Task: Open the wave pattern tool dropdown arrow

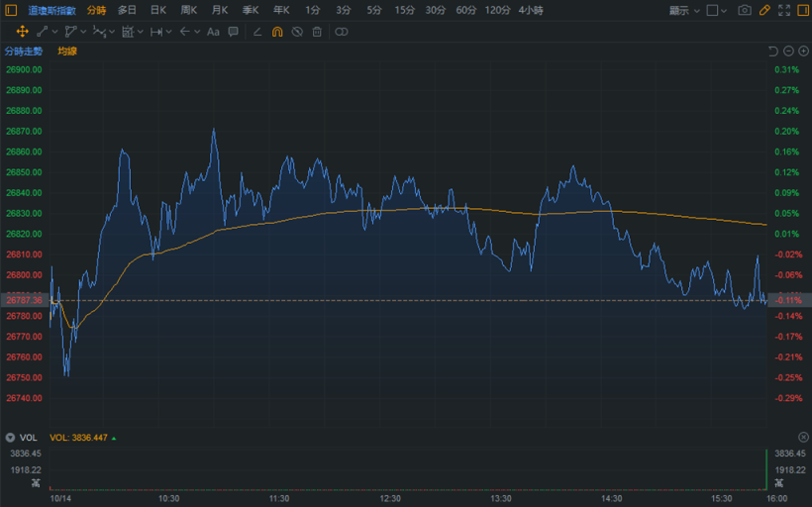Action: [112, 32]
